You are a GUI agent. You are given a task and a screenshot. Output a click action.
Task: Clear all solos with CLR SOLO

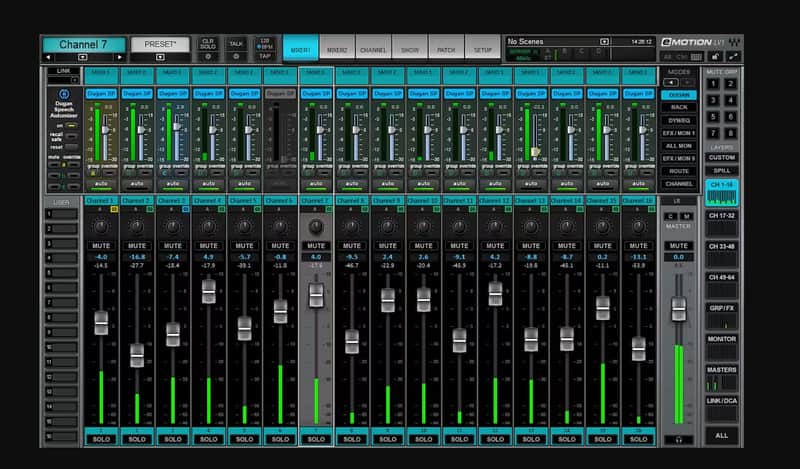(208, 44)
